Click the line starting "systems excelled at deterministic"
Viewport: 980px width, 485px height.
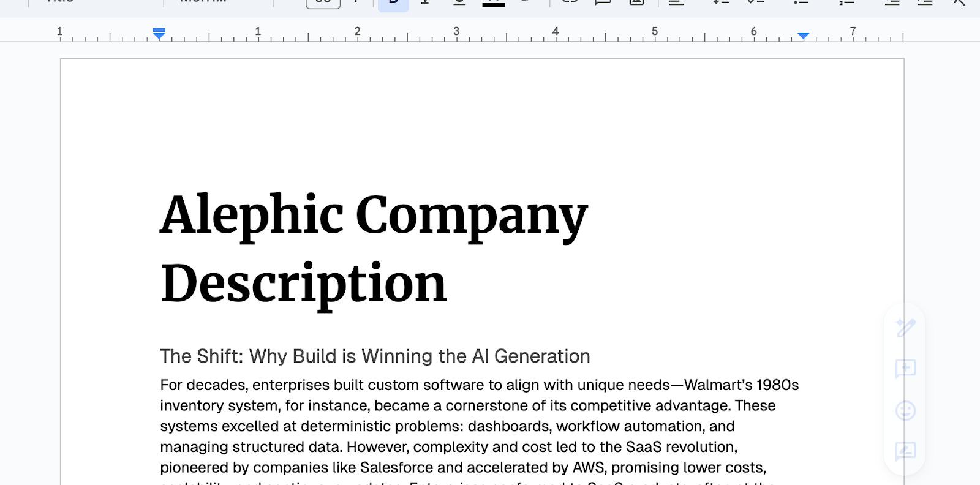click(447, 426)
